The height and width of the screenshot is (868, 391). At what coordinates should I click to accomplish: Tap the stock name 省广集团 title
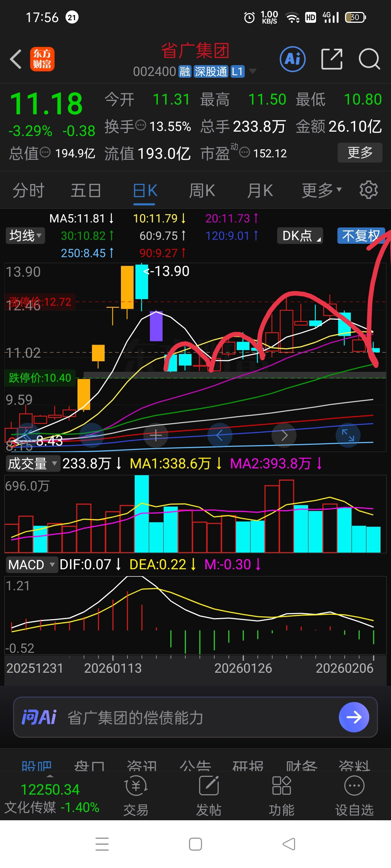(x=195, y=50)
